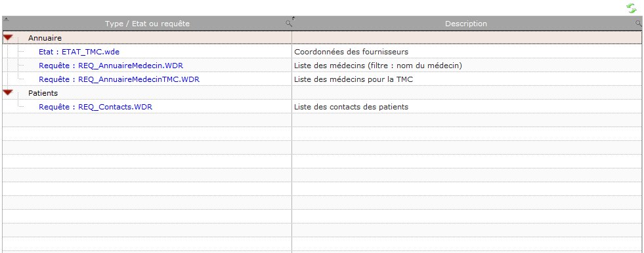This screenshot has width=644, height=253.
Task: Collapse the Patients group
Action: [x=8, y=92]
